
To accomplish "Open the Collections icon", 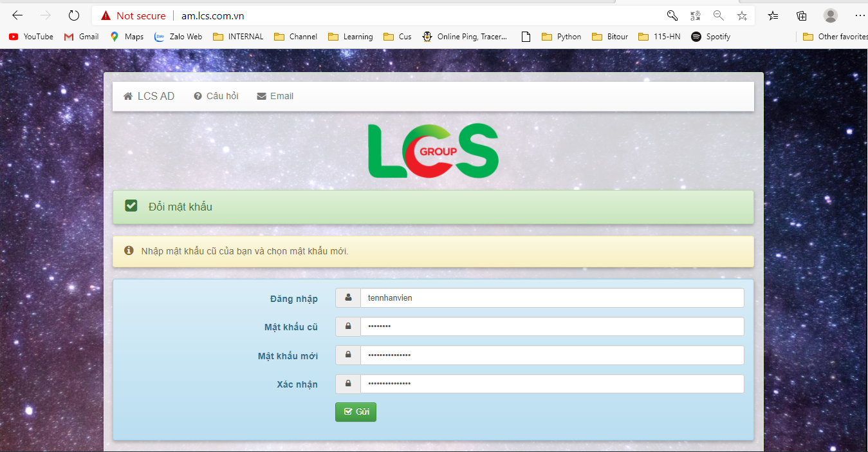I will pyautogui.click(x=801, y=15).
